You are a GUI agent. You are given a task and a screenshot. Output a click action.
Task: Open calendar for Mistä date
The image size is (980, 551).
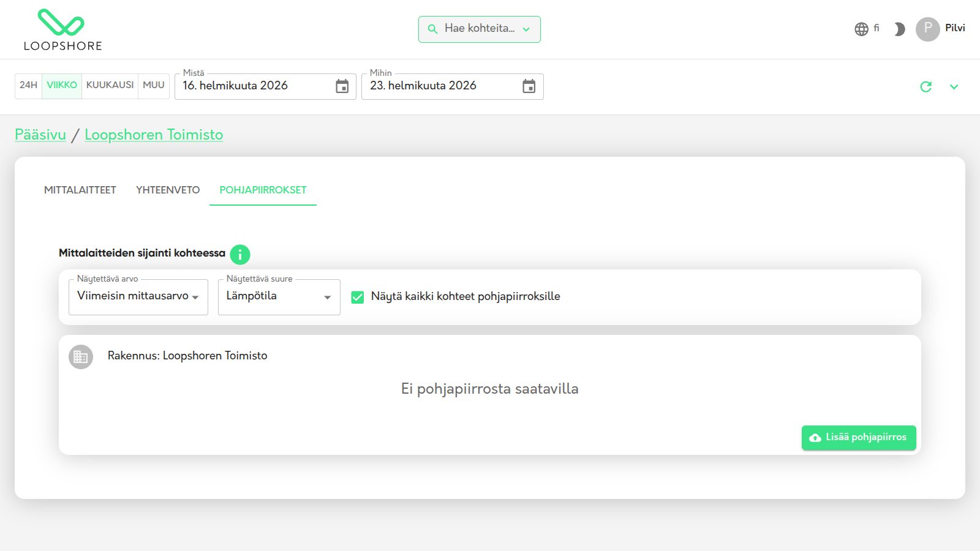tap(342, 86)
